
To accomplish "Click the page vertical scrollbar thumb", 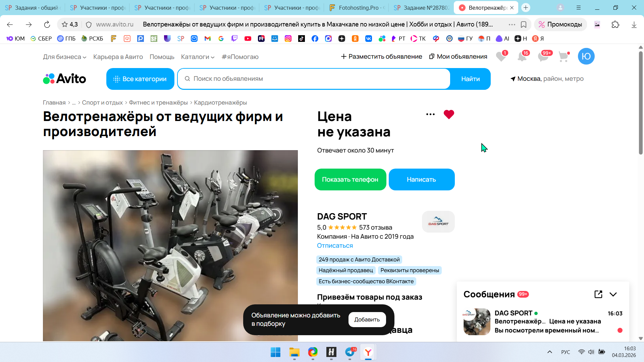I will pyautogui.click(x=641, y=102).
